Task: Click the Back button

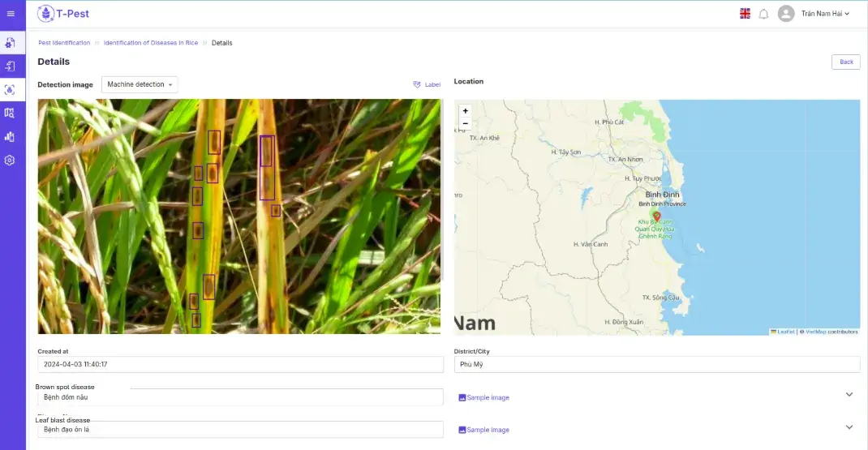Action: (x=846, y=62)
